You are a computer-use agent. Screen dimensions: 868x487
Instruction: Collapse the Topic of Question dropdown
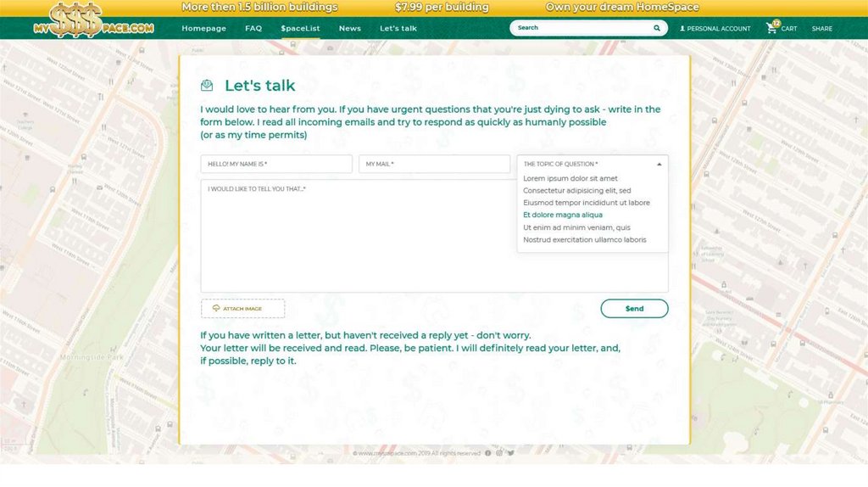click(x=659, y=164)
